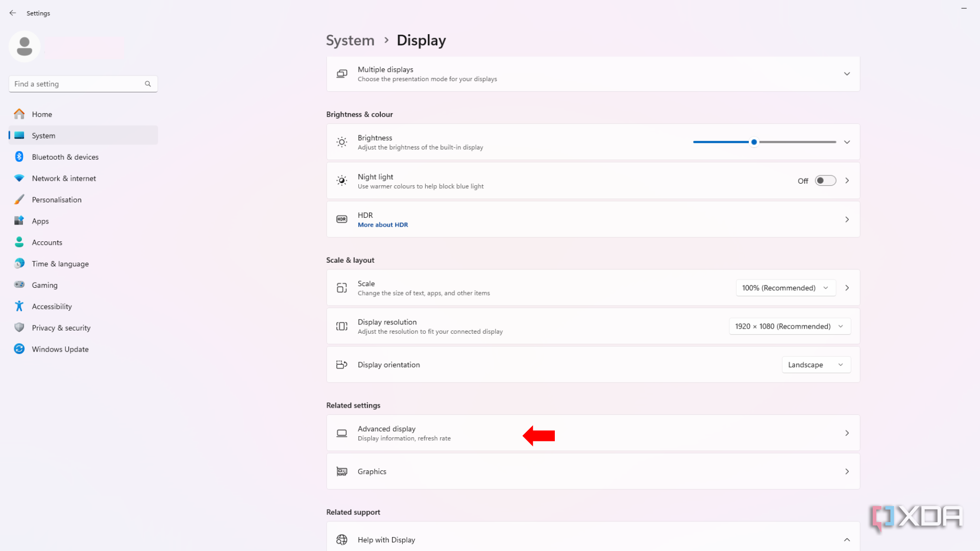
Task: Select Gaming in the sidebar
Action: point(44,285)
